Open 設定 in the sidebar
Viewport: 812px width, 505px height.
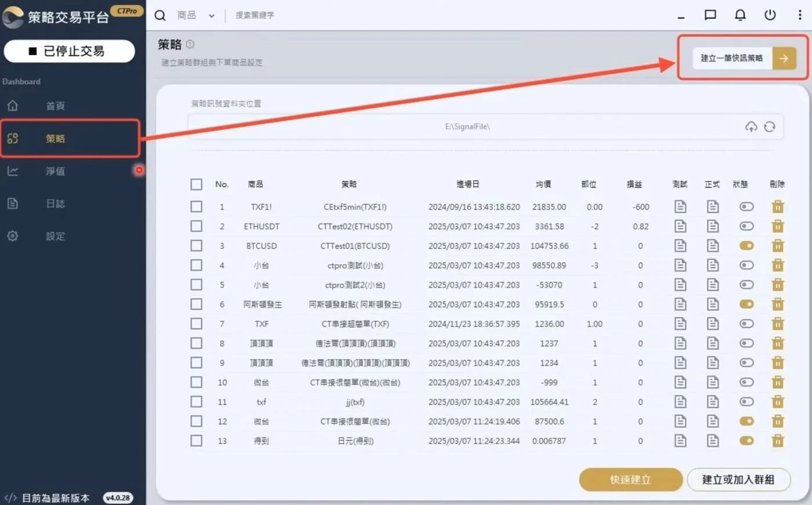[56, 236]
